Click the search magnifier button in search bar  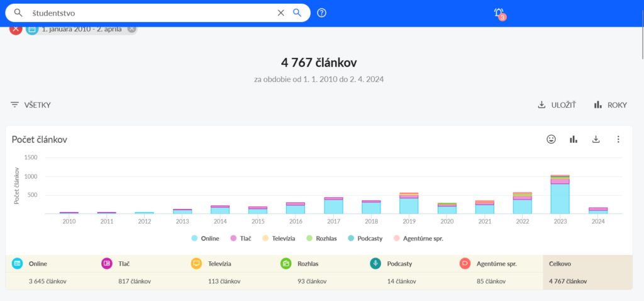(x=297, y=13)
